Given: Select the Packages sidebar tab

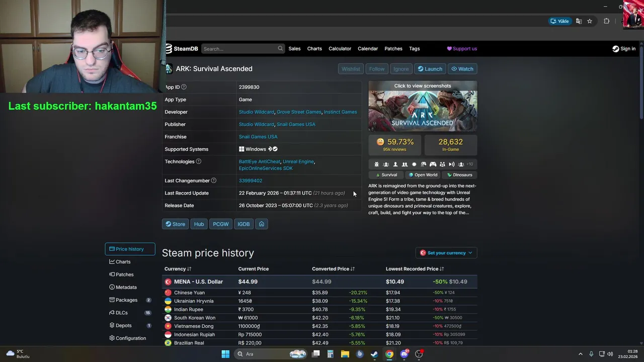Looking at the screenshot, I should 130,300.
